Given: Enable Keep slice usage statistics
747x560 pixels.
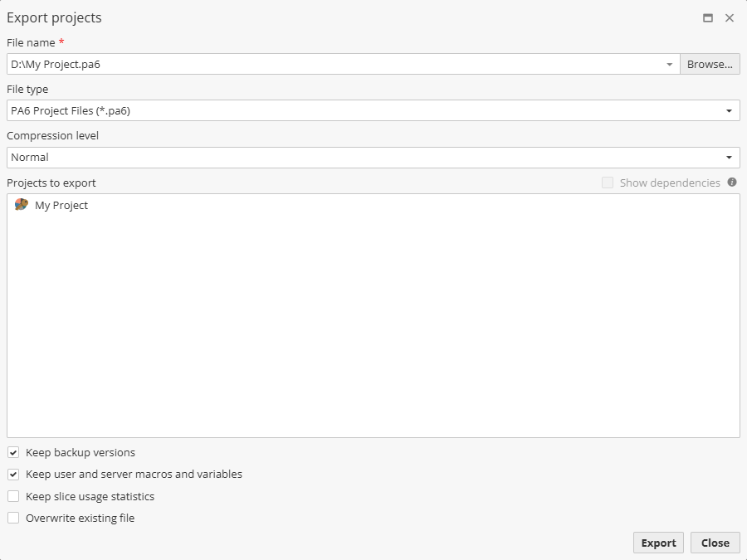Looking at the screenshot, I should [x=13, y=496].
